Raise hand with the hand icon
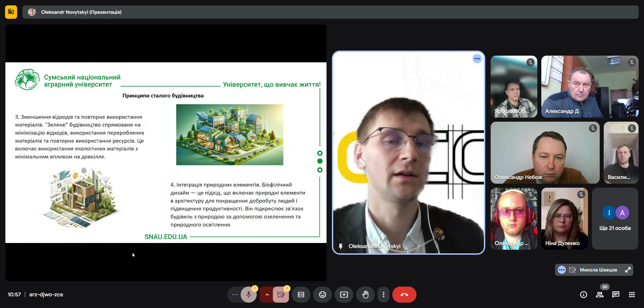 365,295
